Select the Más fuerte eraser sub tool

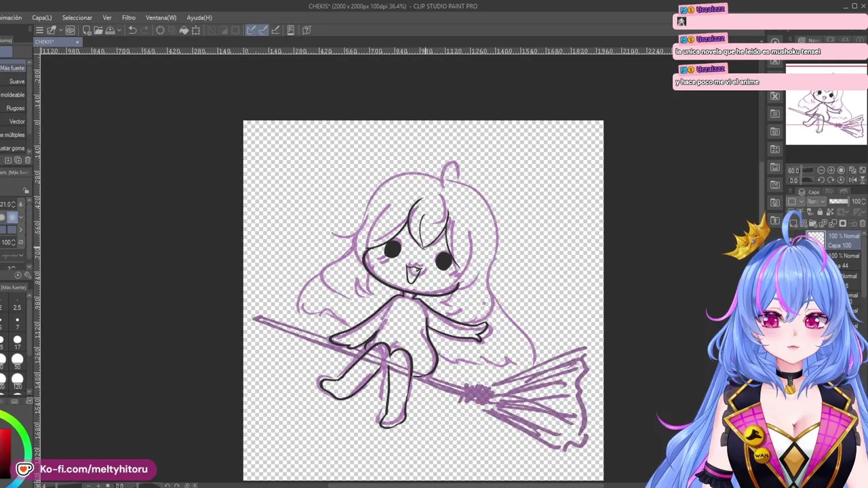tap(13, 68)
